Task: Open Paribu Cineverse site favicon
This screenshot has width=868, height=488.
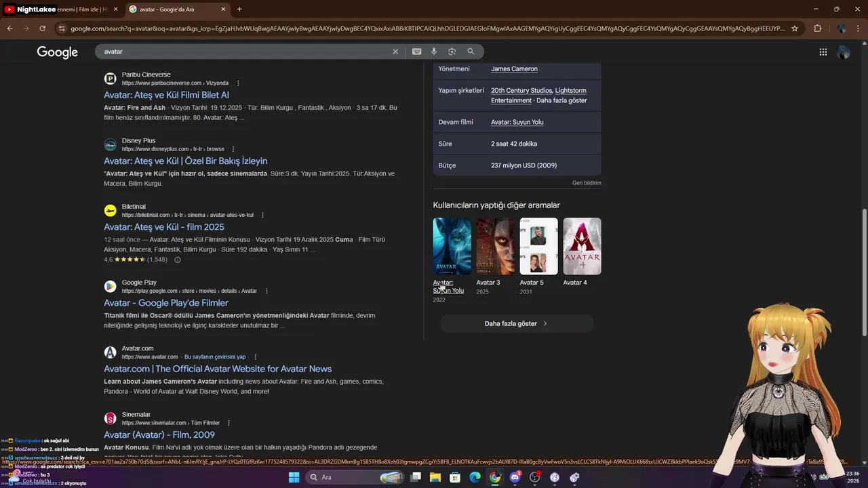Action: (x=110, y=79)
